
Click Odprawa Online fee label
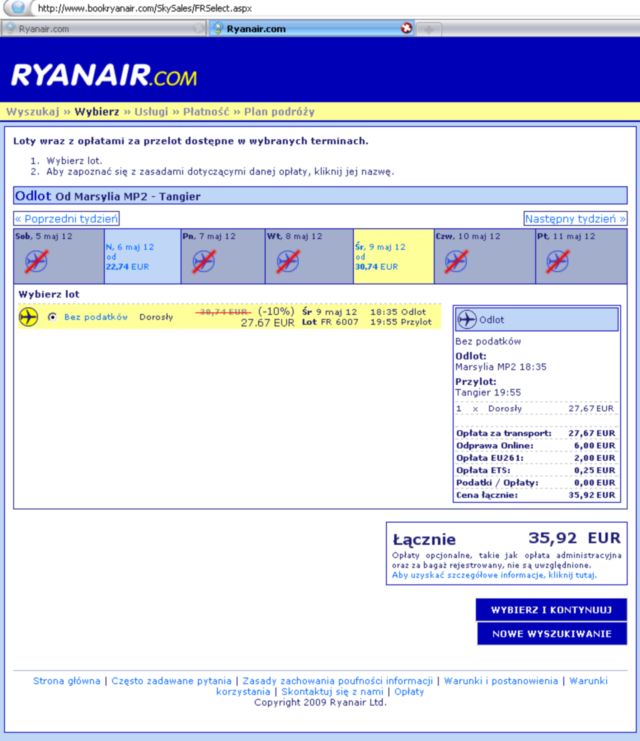[495, 446]
